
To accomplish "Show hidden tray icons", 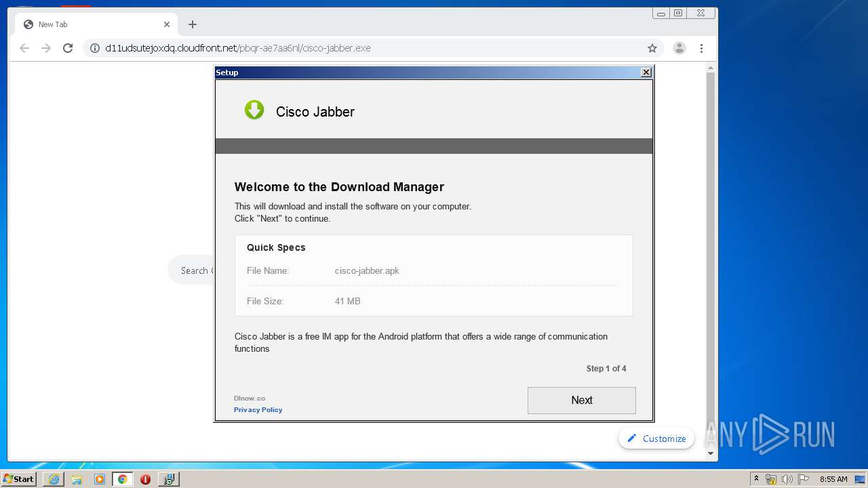I will [x=756, y=479].
